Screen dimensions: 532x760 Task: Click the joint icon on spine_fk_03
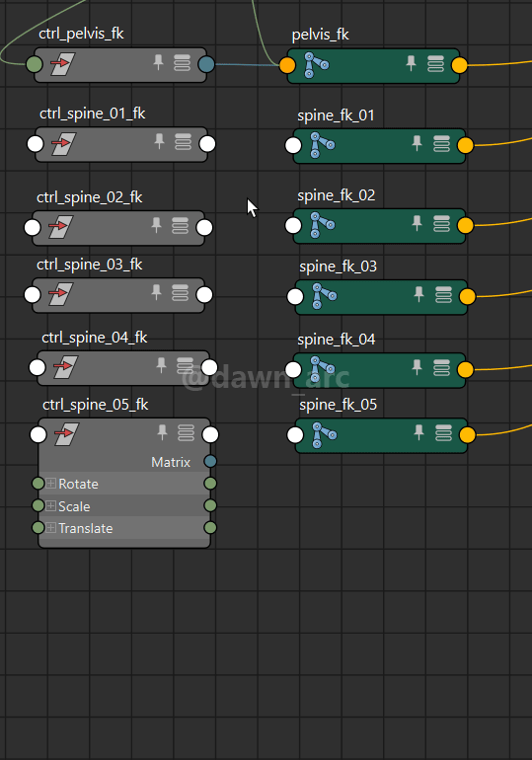(324, 296)
